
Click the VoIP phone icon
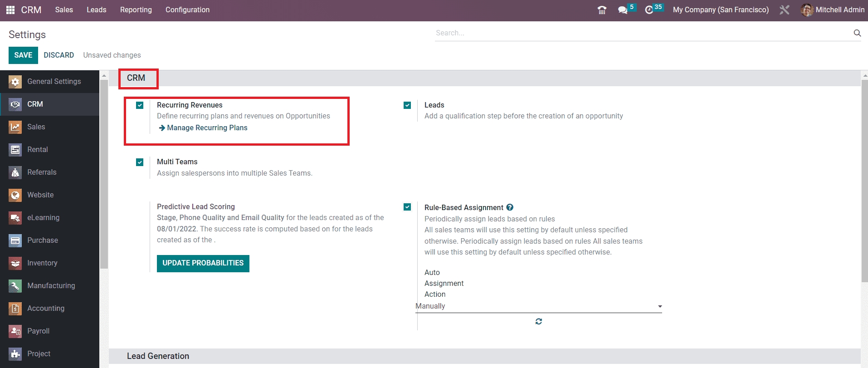pos(602,10)
